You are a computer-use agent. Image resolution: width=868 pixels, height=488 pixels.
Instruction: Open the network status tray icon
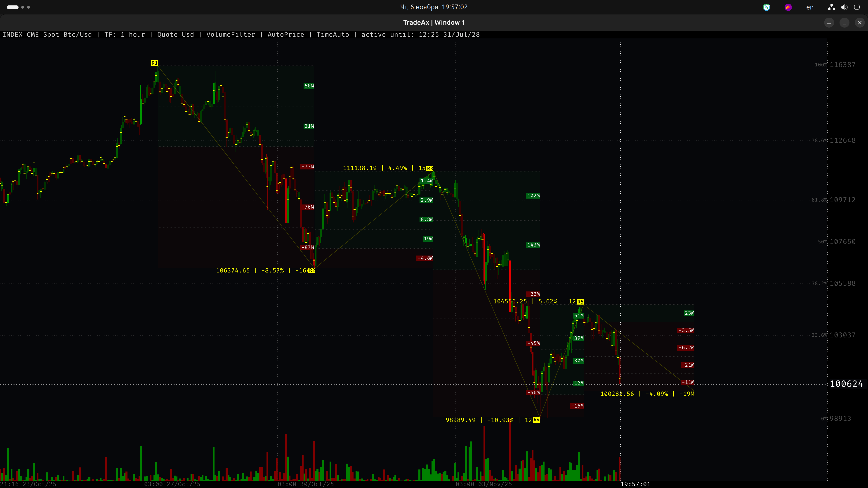click(831, 7)
